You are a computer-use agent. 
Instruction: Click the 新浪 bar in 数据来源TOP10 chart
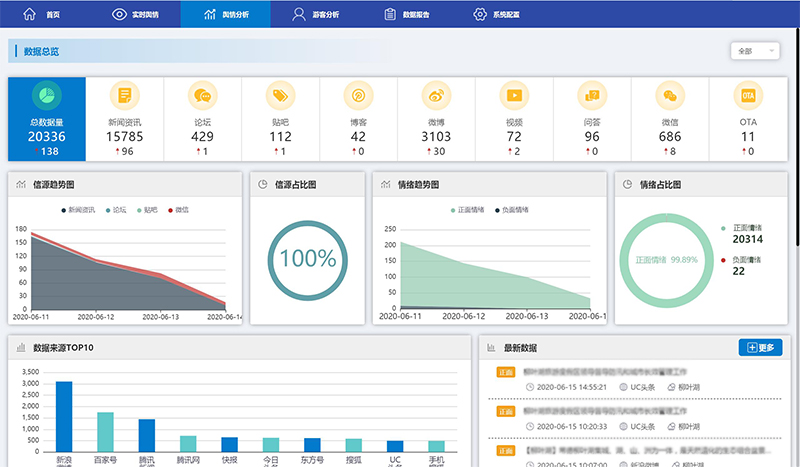(64, 416)
